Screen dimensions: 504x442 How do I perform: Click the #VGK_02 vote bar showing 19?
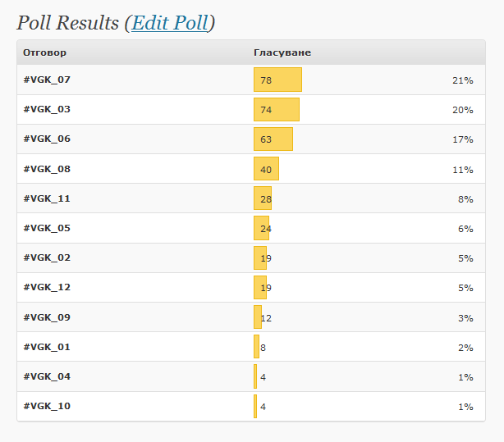pyautogui.click(x=260, y=258)
